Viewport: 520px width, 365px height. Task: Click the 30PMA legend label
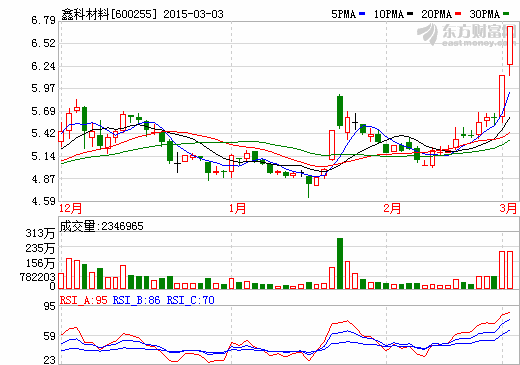pyautogui.click(x=485, y=14)
